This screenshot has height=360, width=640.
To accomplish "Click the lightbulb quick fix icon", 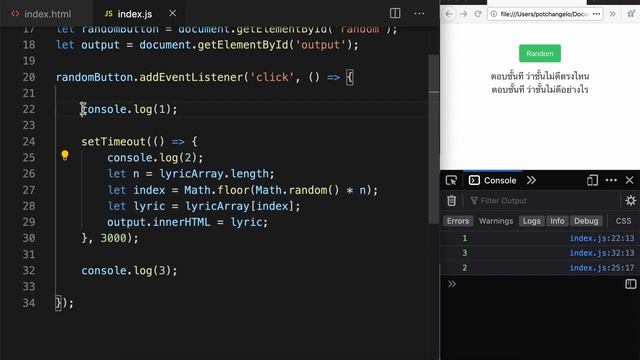I will pyautogui.click(x=65, y=155).
